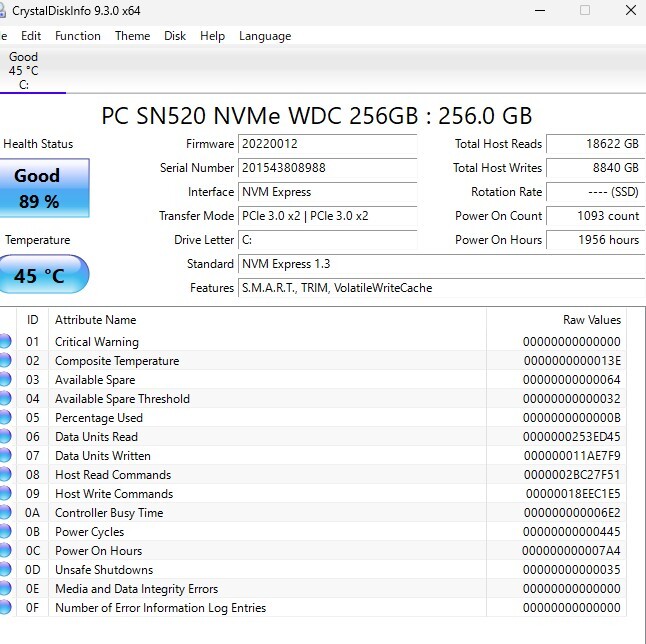The height and width of the screenshot is (644, 646).
Task: Open the Function menu
Action: [77, 36]
